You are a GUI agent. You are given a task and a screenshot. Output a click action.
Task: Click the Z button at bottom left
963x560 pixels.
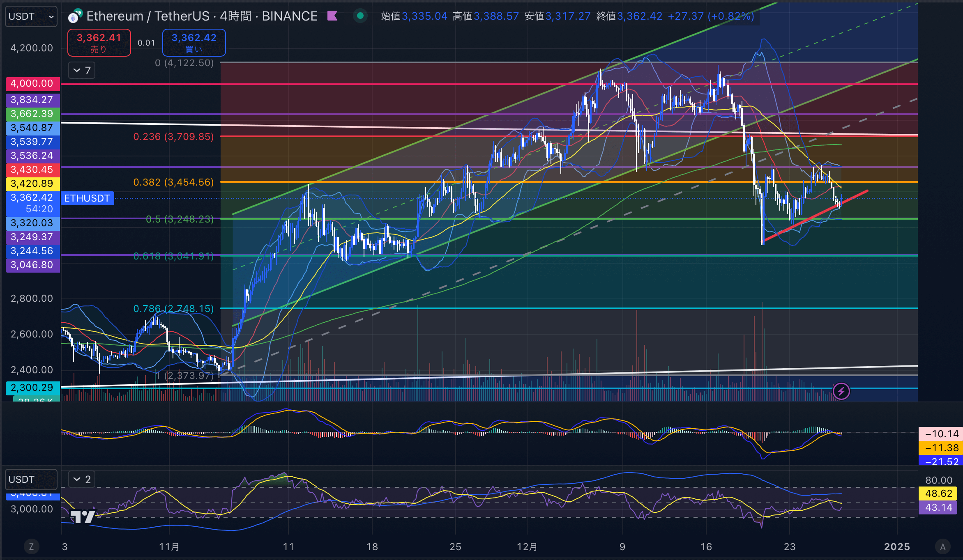pyautogui.click(x=31, y=546)
